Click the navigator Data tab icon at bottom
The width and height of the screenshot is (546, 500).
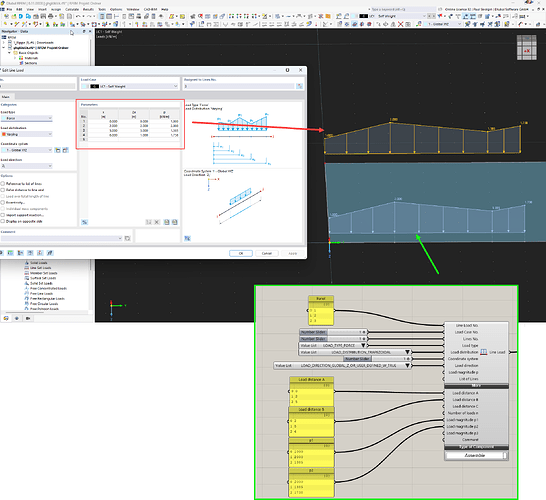tap(6, 318)
